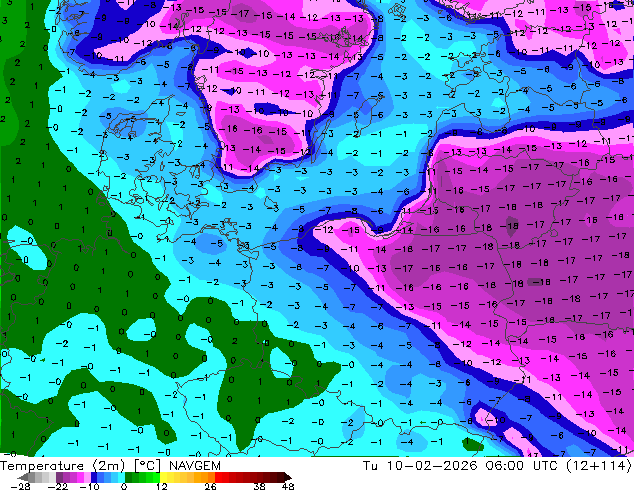Click the dark maroon arrow end of the color scale
This screenshot has height=490, width=634.
287,477
